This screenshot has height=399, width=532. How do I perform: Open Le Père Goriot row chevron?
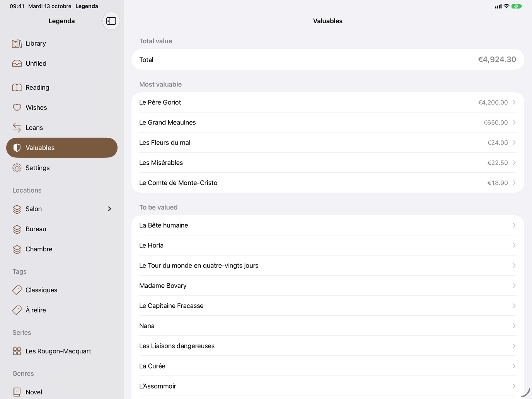coord(514,102)
